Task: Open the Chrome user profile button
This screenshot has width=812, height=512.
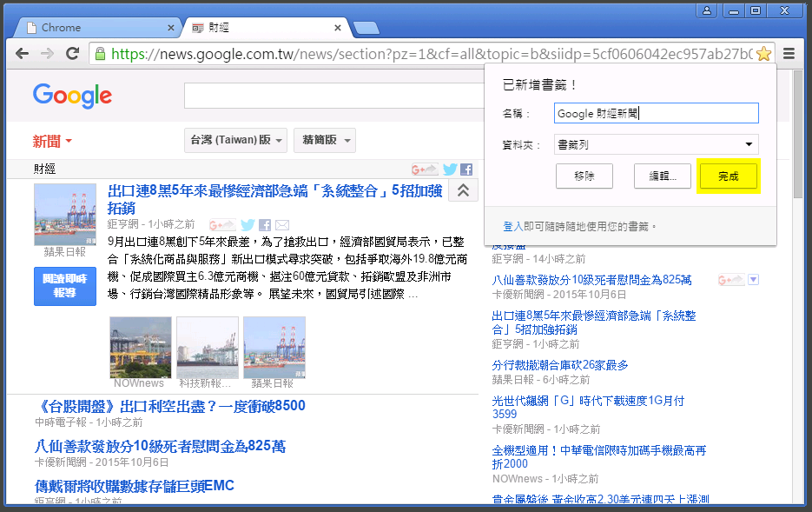Action: 707,10
